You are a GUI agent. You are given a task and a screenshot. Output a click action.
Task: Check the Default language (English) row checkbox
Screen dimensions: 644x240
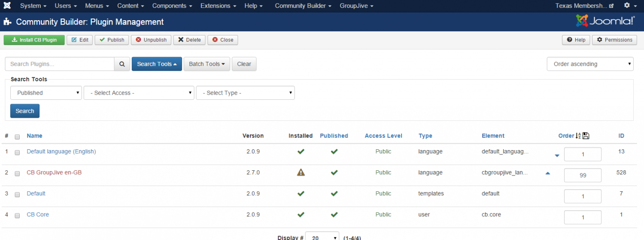click(x=17, y=152)
